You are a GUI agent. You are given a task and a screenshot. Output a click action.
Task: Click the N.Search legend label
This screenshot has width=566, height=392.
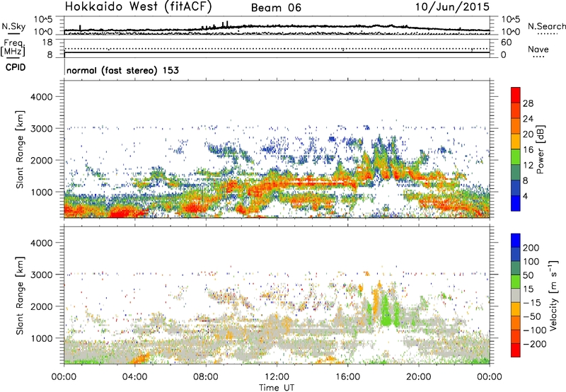(546, 26)
